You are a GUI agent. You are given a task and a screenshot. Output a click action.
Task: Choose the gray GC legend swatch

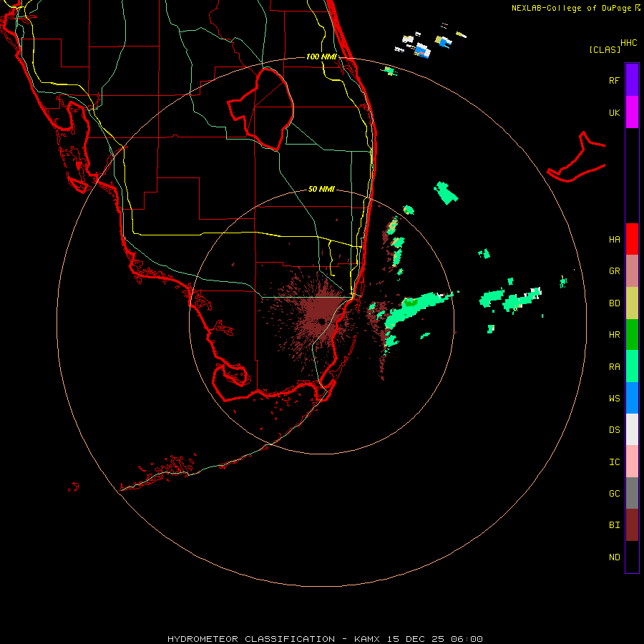632,493
